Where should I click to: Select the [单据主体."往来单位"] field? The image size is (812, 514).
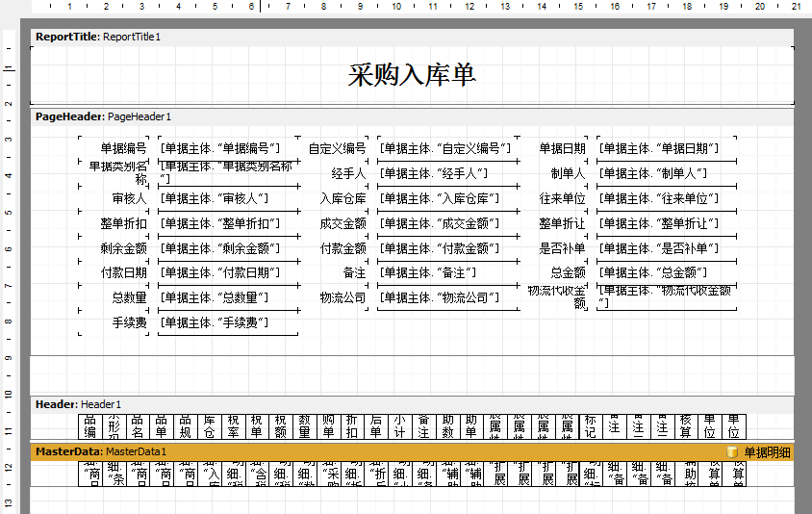666,198
